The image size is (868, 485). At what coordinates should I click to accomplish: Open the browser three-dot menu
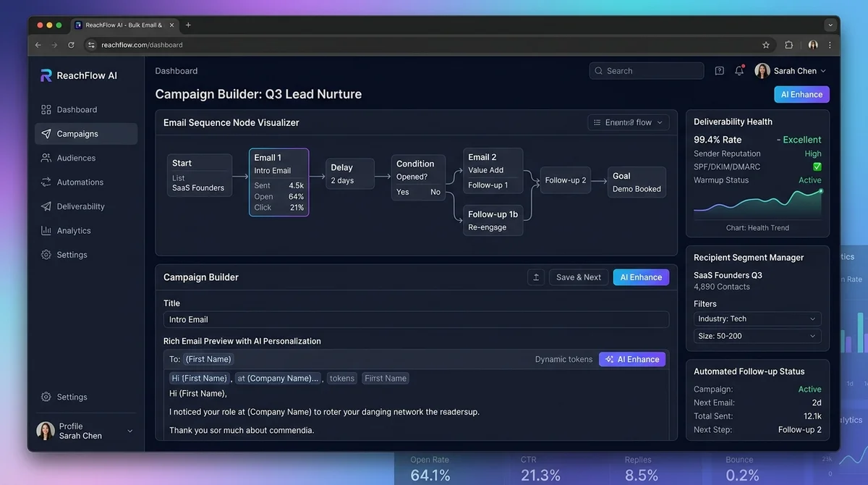coord(830,45)
